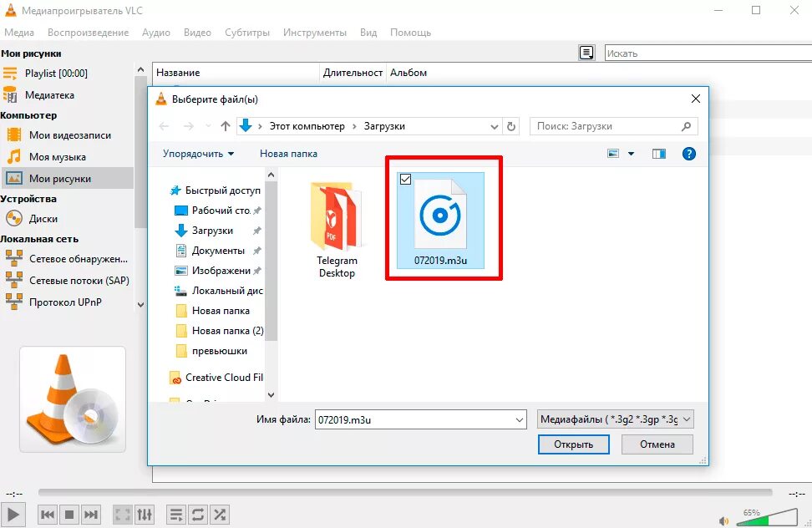Screen dimensions: 812x528
Task: Sort playlist by Длительность column
Action: pos(353,73)
